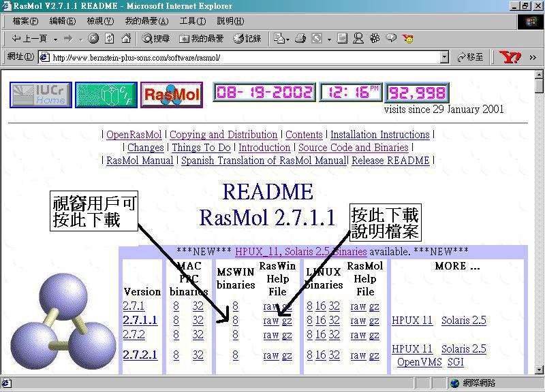Open the back-history dropdown arrow beside 上一頁

pyautogui.click(x=55, y=39)
